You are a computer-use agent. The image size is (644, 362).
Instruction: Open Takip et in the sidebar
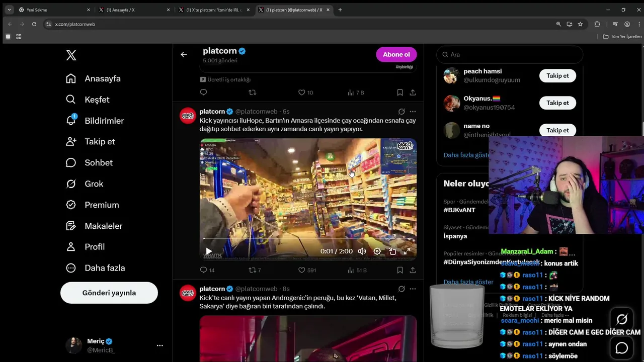(x=91, y=142)
